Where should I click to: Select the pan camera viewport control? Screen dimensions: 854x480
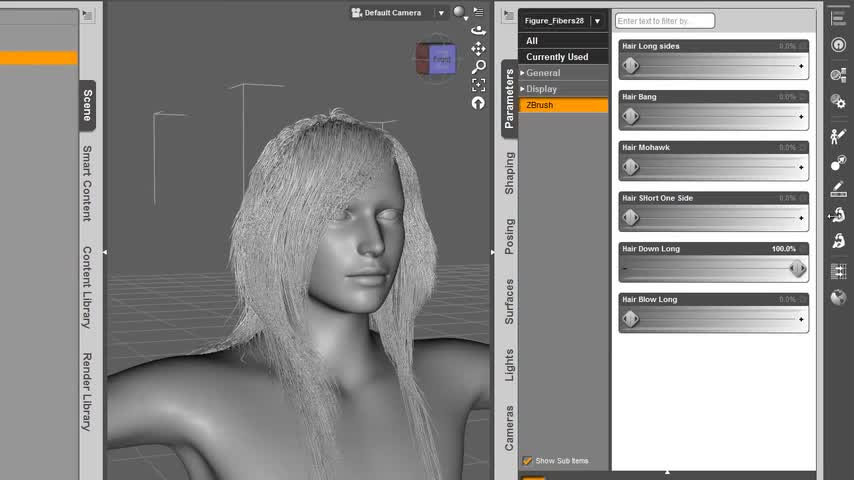(x=478, y=48)
